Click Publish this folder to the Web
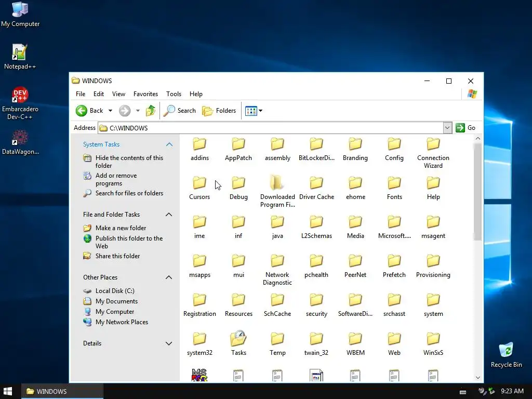Viewport: 532px width, 399px height. (x=124, y=242)
